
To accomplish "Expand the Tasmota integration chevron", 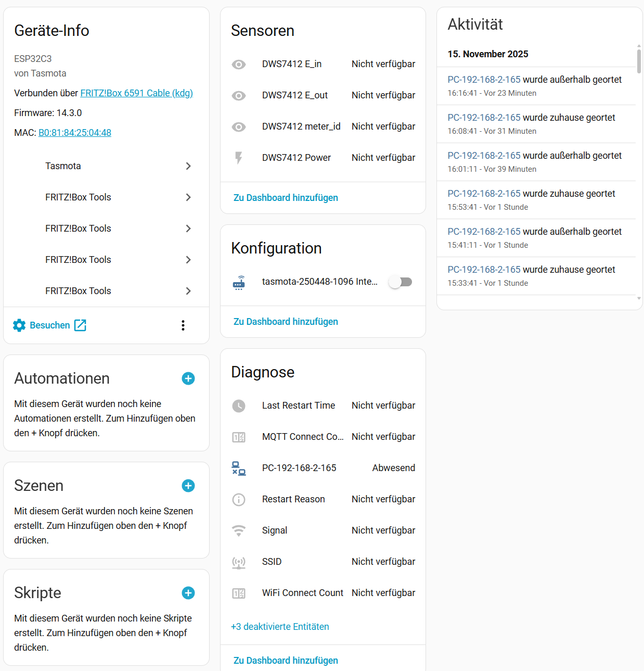I will click(x=188, y=166).
